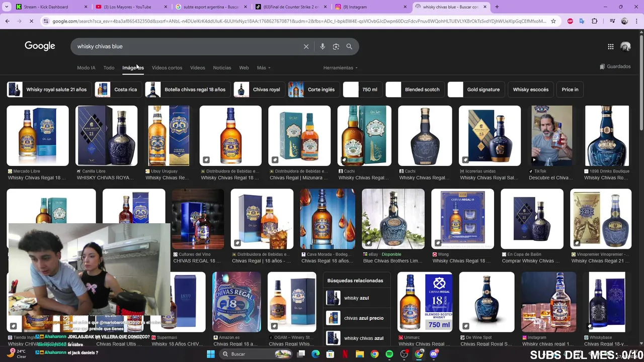The height and width of the screenshot is (362, 644).
Task: Open the Guardados saved items
Action: (615, 66)
